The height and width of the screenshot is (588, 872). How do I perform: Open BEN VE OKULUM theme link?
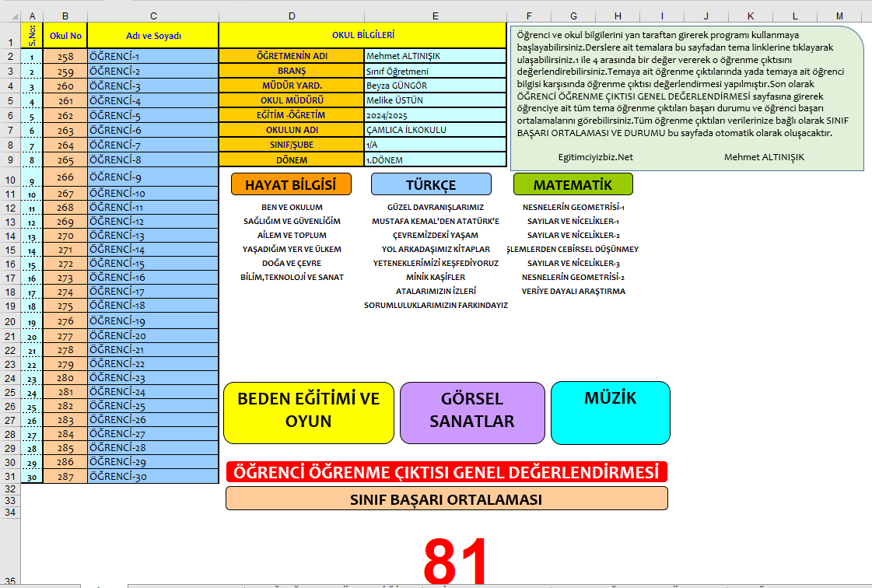[292, 207]
